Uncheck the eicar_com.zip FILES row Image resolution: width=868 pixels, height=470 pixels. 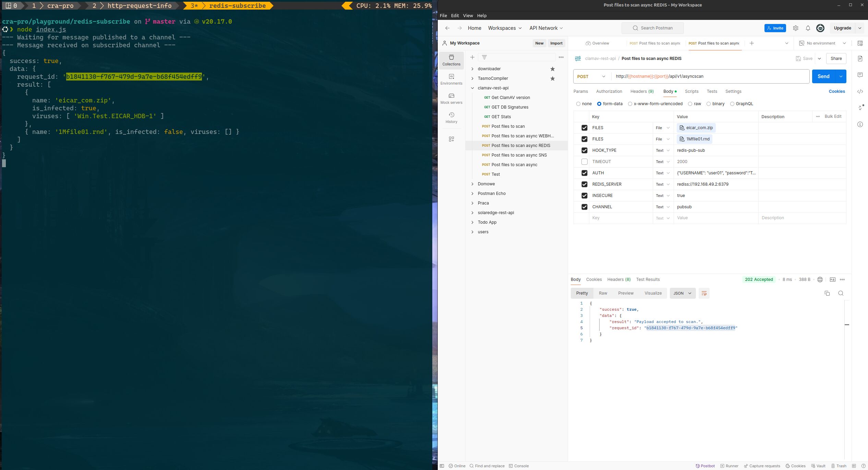(584, 128)
